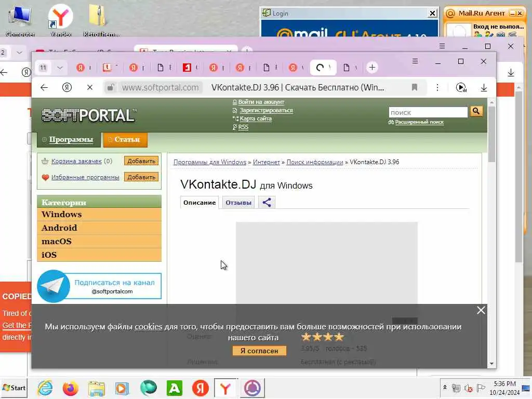Open Поиск информации breadcrumb link

tap(314, 162)
